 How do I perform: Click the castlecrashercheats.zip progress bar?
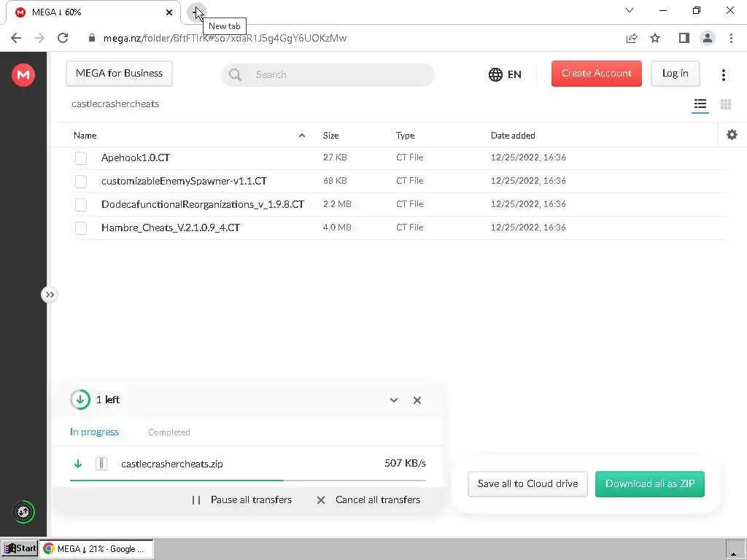click(248, 481)
